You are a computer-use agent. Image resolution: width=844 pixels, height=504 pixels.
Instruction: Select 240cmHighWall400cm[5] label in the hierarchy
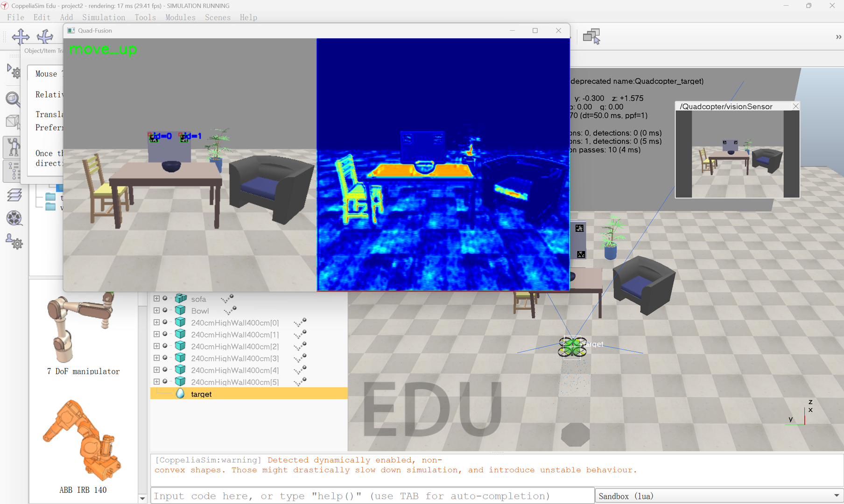(x=235, y=382)
